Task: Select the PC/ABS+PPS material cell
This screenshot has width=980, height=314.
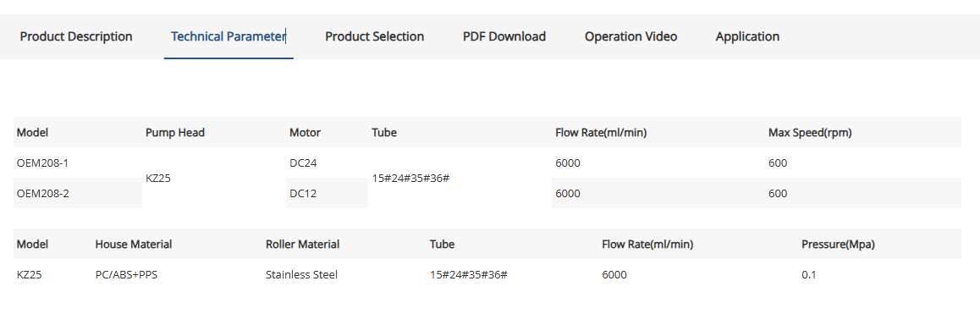Action: point(126,274)
